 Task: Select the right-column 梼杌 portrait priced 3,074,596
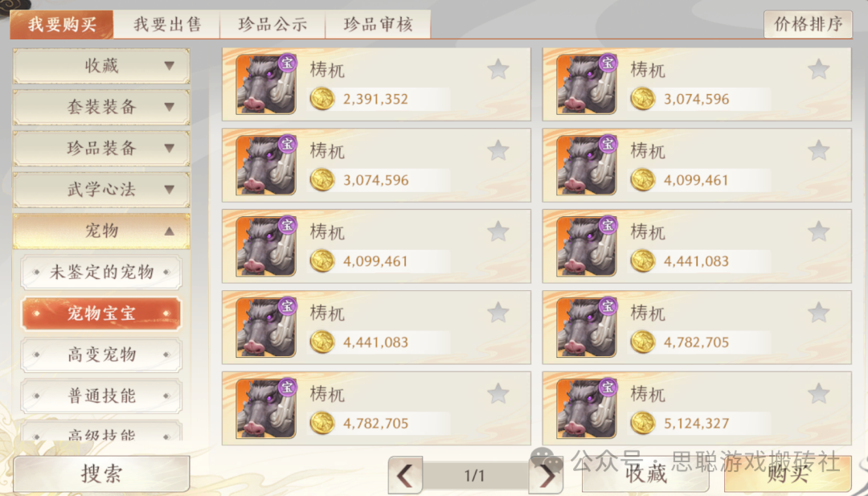pyautogui.click(x=586, y=84)
